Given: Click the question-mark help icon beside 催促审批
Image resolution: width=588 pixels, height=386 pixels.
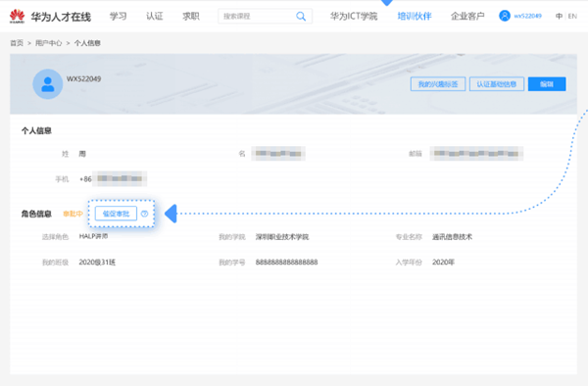Looking at the screenshot, I should 144,214.
